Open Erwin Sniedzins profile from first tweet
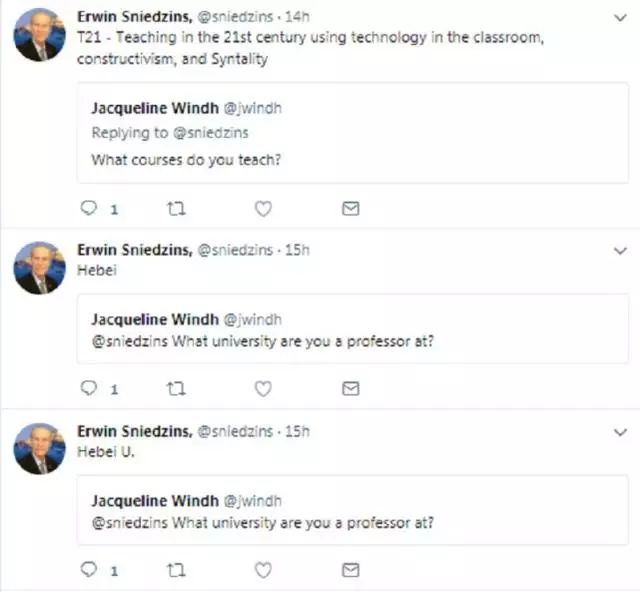Image resolution: width=640 pixels, height=592 pixels. (134, 17)
